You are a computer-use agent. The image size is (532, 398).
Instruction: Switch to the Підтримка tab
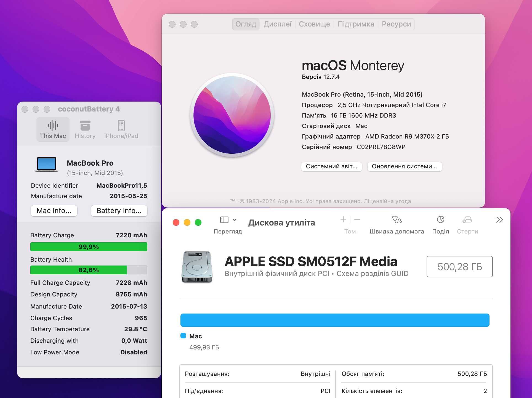point(356,24)
